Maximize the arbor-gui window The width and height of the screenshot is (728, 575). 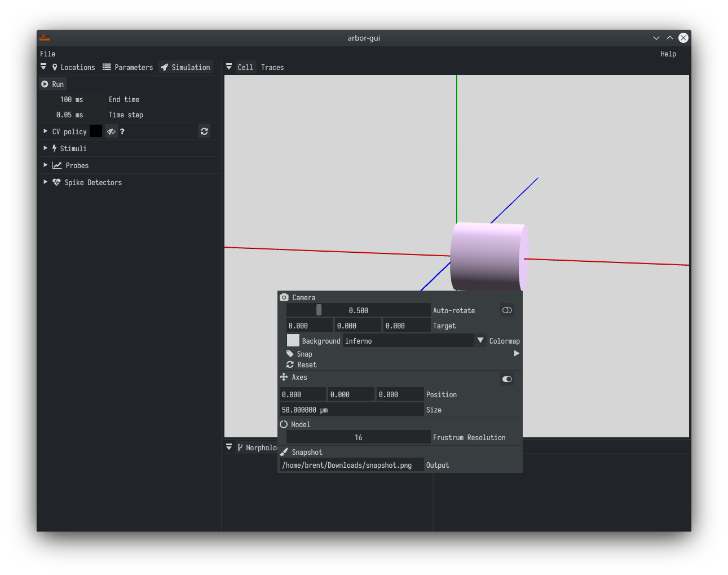click(670, 38)
